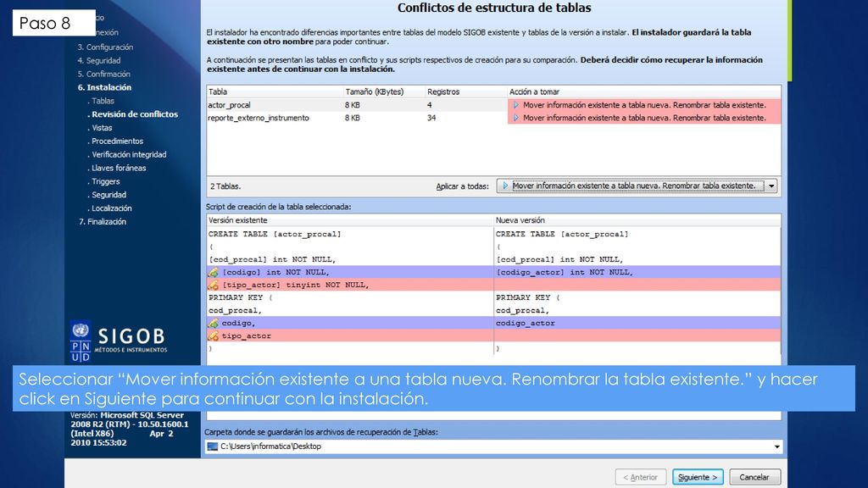This screenshot has width=868, height=488.
Task: Select the Tablas substep
Action: pos(102,101)
